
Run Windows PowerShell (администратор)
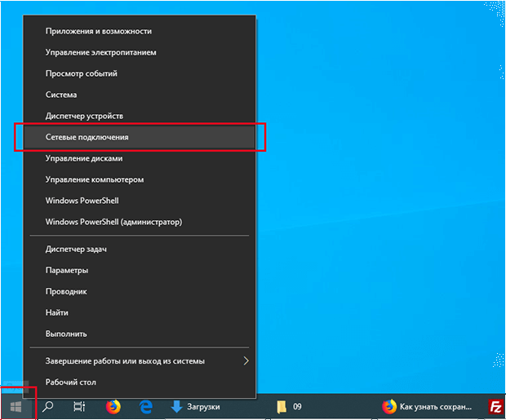(140, 222)
